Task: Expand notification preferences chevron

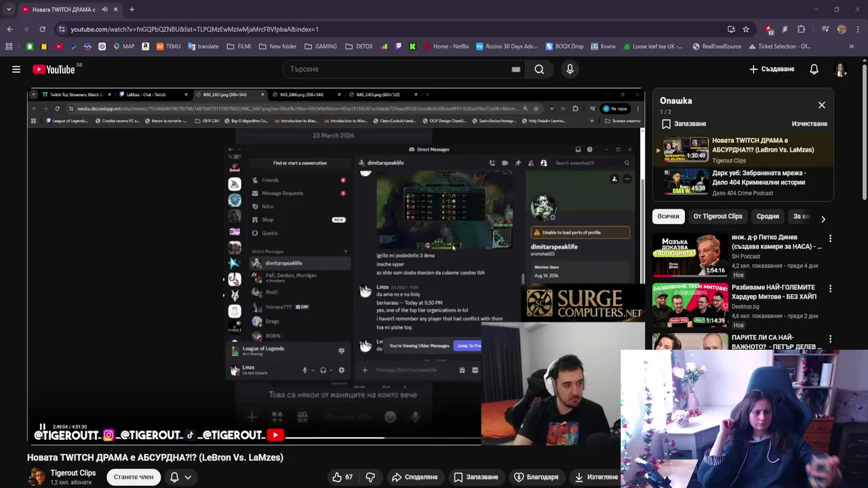Action: pyautogui.click(x=188, y=477)
